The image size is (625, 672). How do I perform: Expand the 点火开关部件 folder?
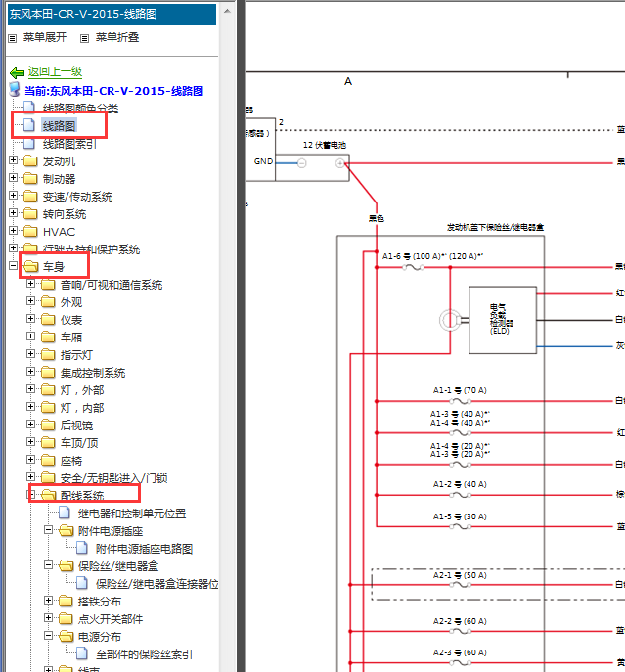[x=49, y=617]
